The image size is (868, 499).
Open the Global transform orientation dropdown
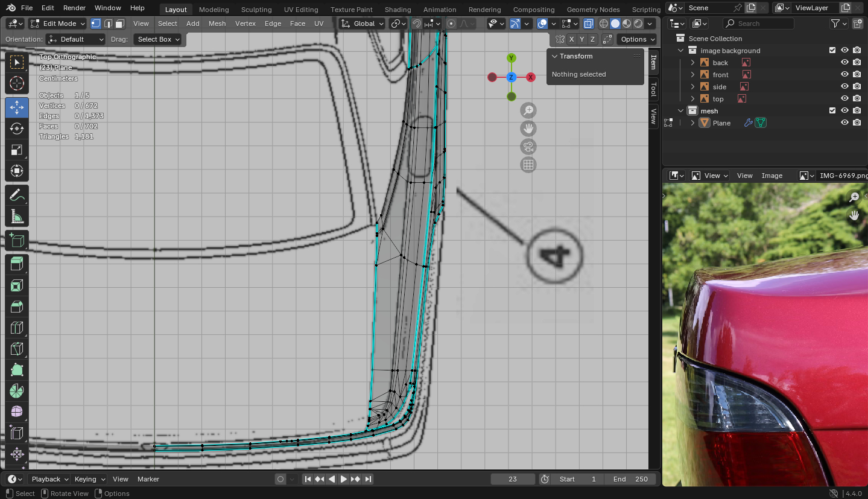click(x=362, y=24)
